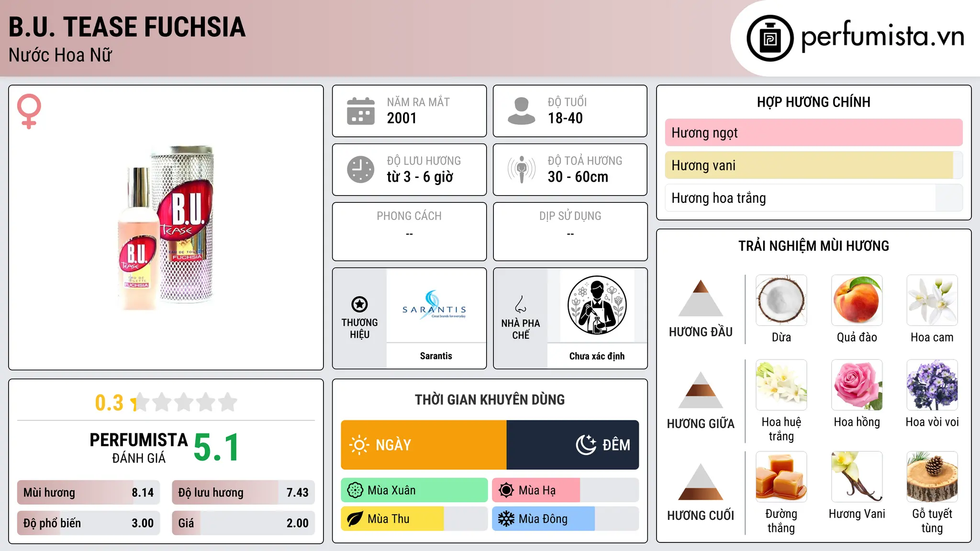Click the nose icon above Nhà pha chế
This screenshot has height=551, width=980.
pyautogui.click(x=521, y=304)
